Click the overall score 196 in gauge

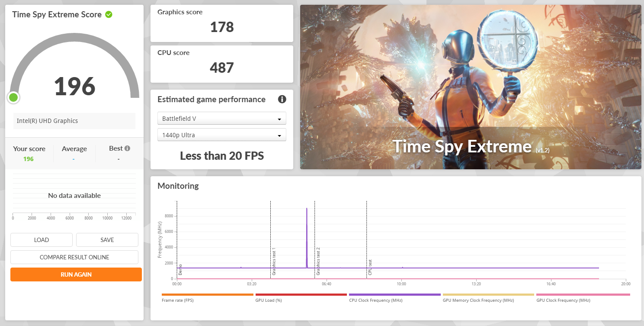click(x=74, y=86)
